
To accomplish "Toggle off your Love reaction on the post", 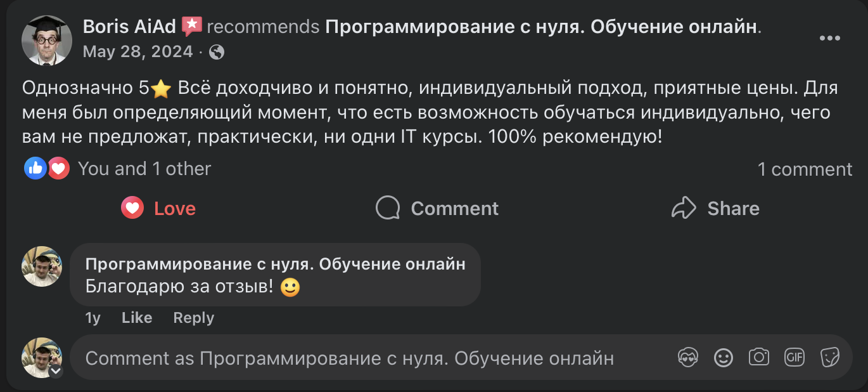I will pos(157,207).
